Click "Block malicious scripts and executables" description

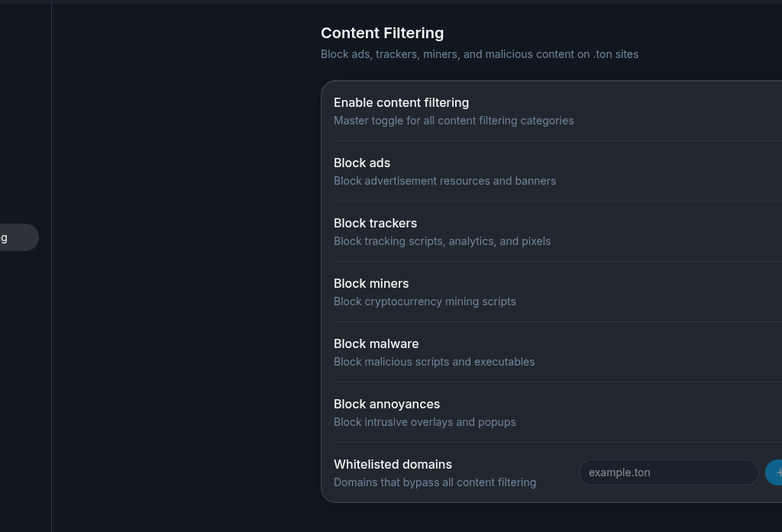pyautogui.click(x=434, y=362)
